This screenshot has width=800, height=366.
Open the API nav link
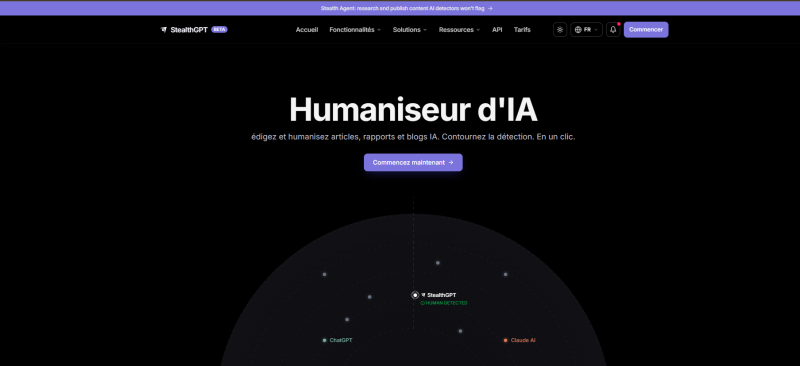(x=497, y=30)
